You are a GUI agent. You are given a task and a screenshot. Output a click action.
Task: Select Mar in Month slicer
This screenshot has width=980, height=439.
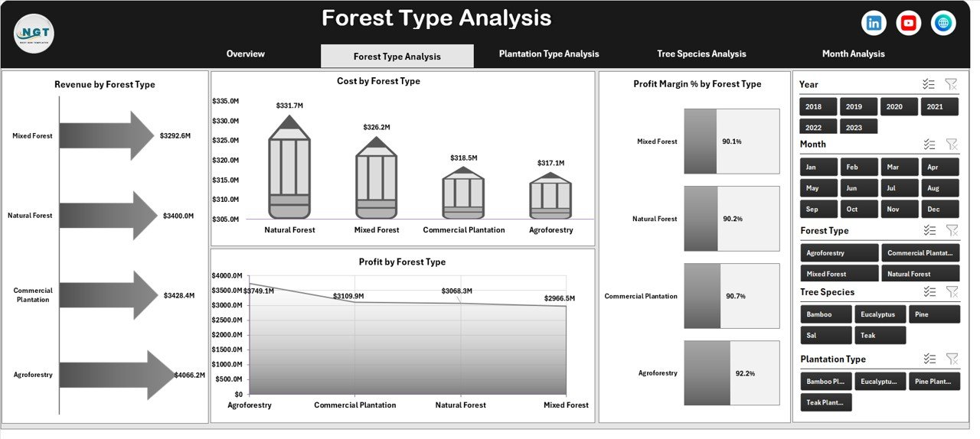[x=900, y=167]
